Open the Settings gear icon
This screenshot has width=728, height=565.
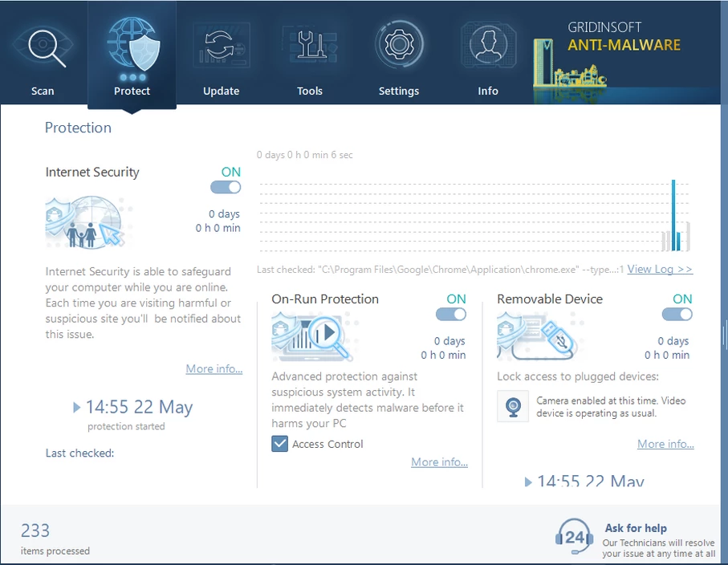coord(399,47)
